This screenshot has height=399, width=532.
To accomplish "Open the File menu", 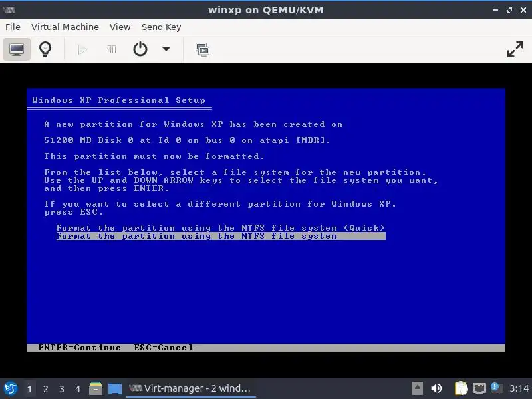I will pyautogui.click(x=13, y=27).
